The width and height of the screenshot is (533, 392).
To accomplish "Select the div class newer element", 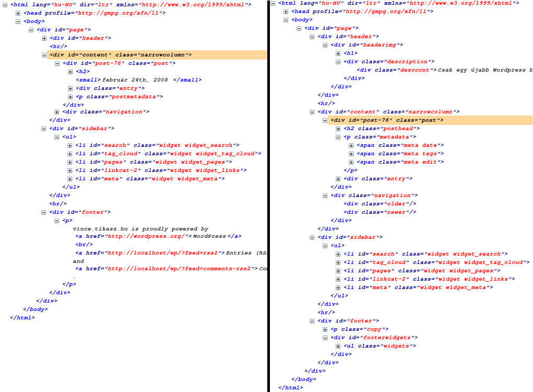I will [380, 212].
